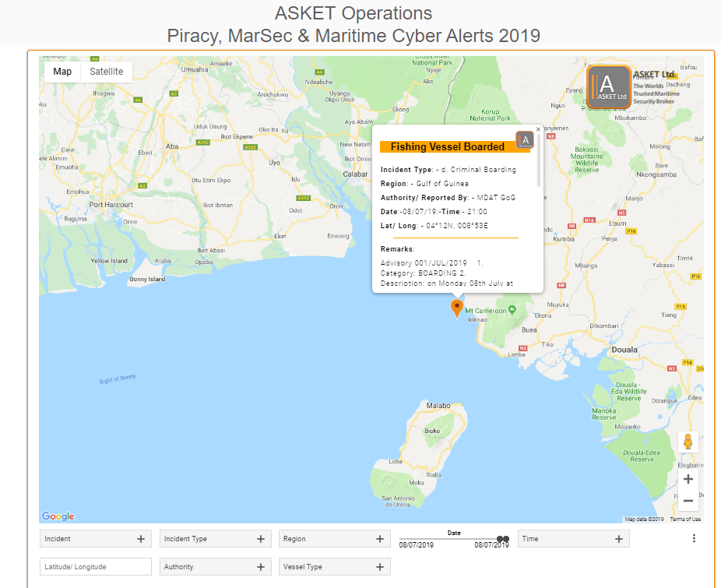The image size is (721, 588).
Task: Open the Terms of Use link
Action: pos(685,519)
